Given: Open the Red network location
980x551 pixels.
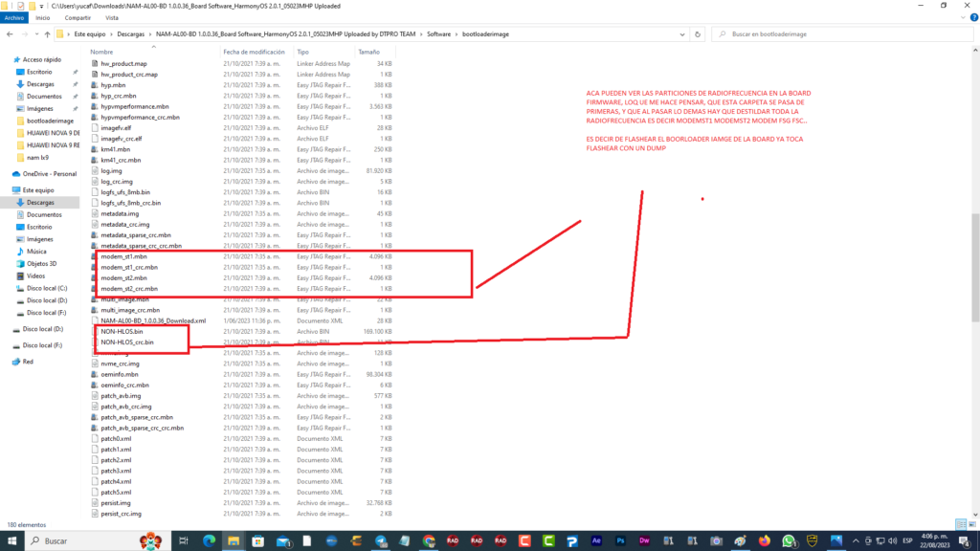Looking at the screenshot, I should (x=28, y=362).
